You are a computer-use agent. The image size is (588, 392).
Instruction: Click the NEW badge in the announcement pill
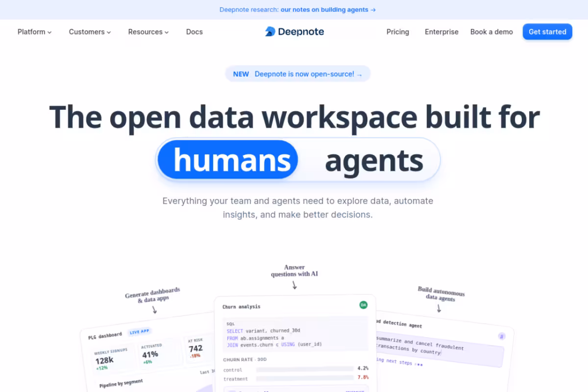click(x=241, y=74)
